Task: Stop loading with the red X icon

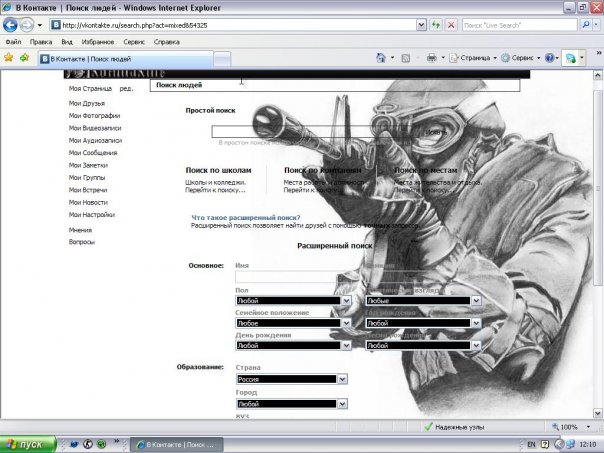Action: tap(451, 25)
